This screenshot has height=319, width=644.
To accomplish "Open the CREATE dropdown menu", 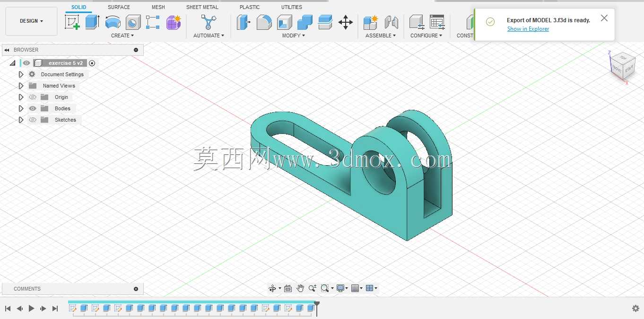I will (122, 35).
